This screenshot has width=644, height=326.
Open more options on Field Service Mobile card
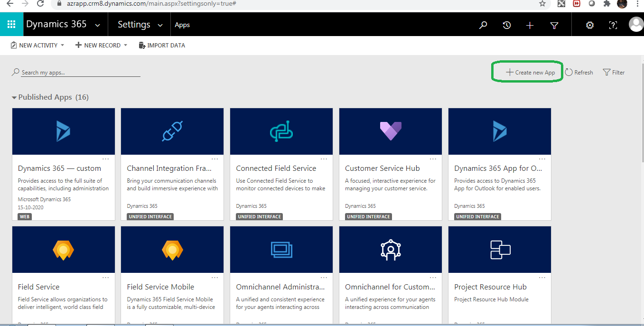[x=215, y=277]
